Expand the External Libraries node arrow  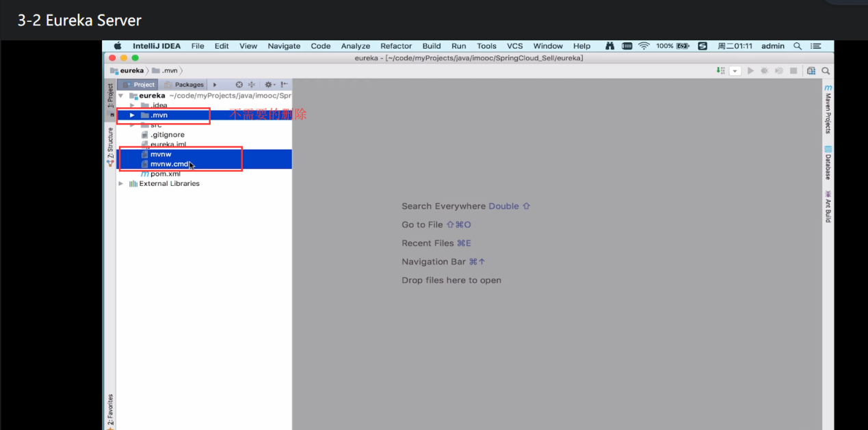pos(121,184)
